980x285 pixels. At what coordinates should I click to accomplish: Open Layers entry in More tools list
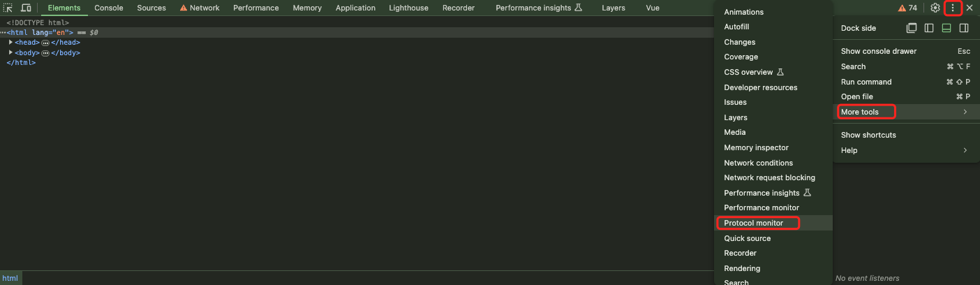[773, 117]
